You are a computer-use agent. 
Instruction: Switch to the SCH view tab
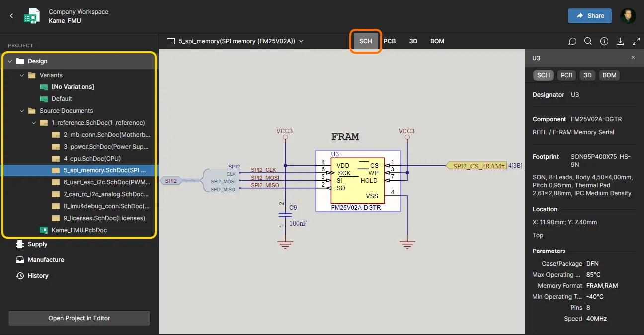pyautogui.click(x=366, y=41)
